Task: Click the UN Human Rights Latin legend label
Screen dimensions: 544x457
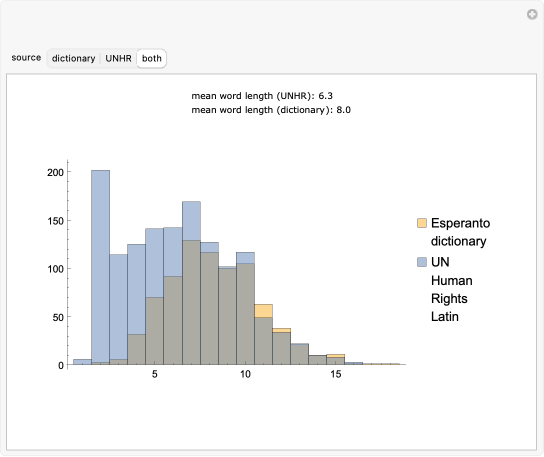Action: [452, 289]
